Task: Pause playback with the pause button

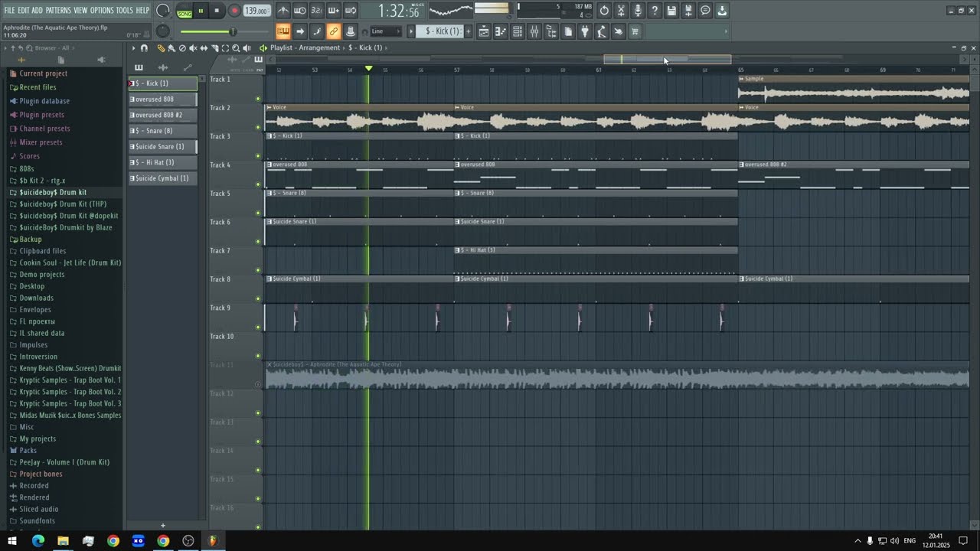Action: (x=201, y=11)
